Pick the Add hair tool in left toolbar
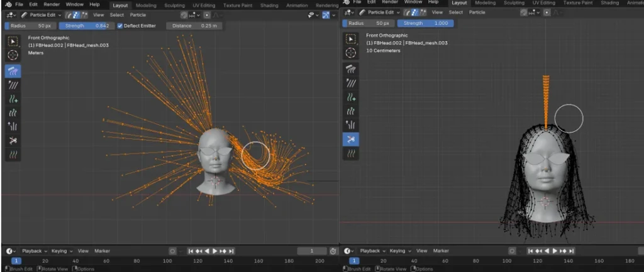Viewport: 644px width, 272px height. (13, 99)
